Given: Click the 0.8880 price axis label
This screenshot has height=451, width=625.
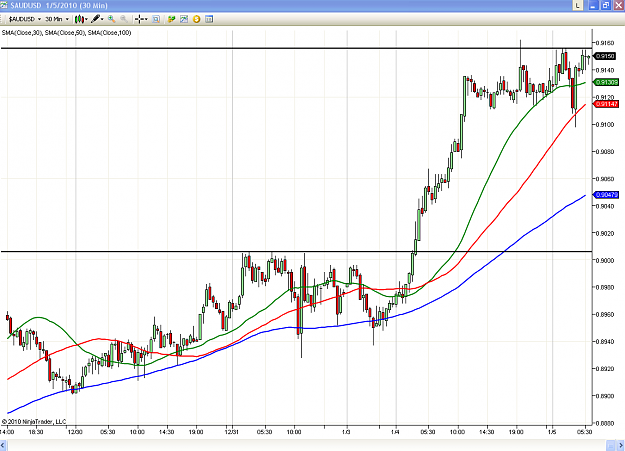Looking at the screenshot, I should [x=605, y=423].
